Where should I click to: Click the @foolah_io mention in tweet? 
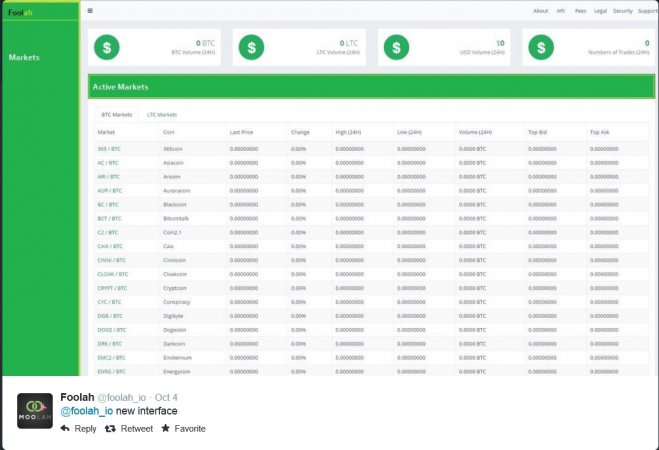[87, 411]
